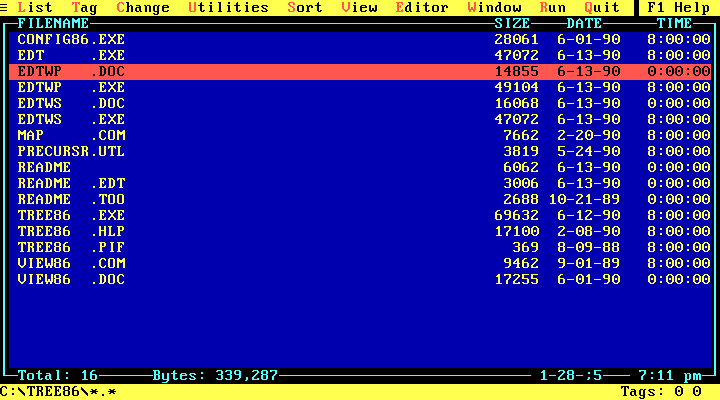Select file EDTWS.EXE
This screenshot has height=400, width=720.
point(360,119)
